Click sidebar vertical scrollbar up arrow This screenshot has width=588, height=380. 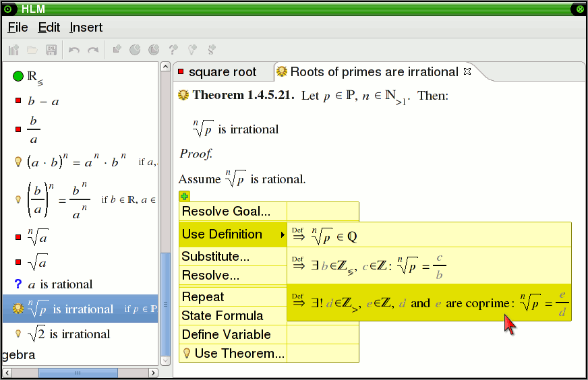[x=166, y=67]
